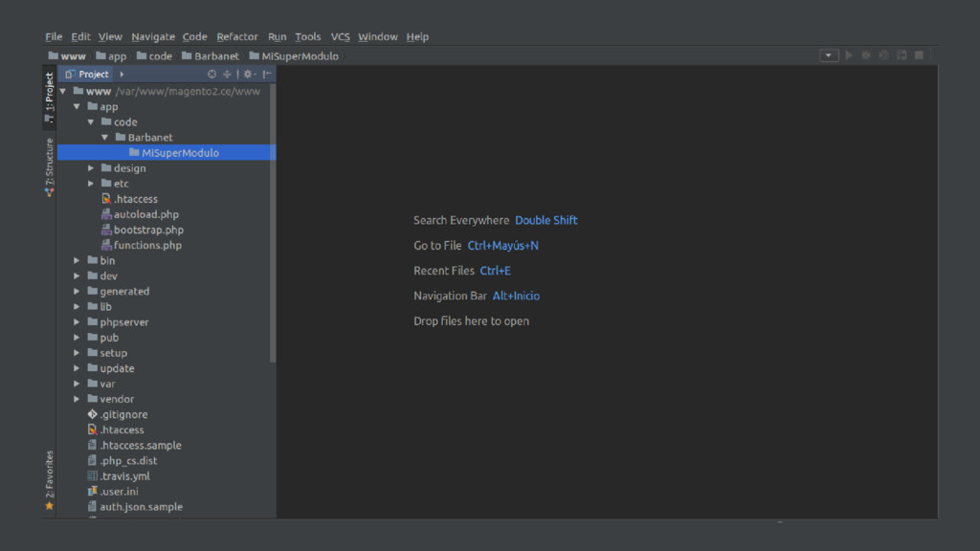Expand the pub folder arrow
Screen dimensions: 980x551
[77, 338]
